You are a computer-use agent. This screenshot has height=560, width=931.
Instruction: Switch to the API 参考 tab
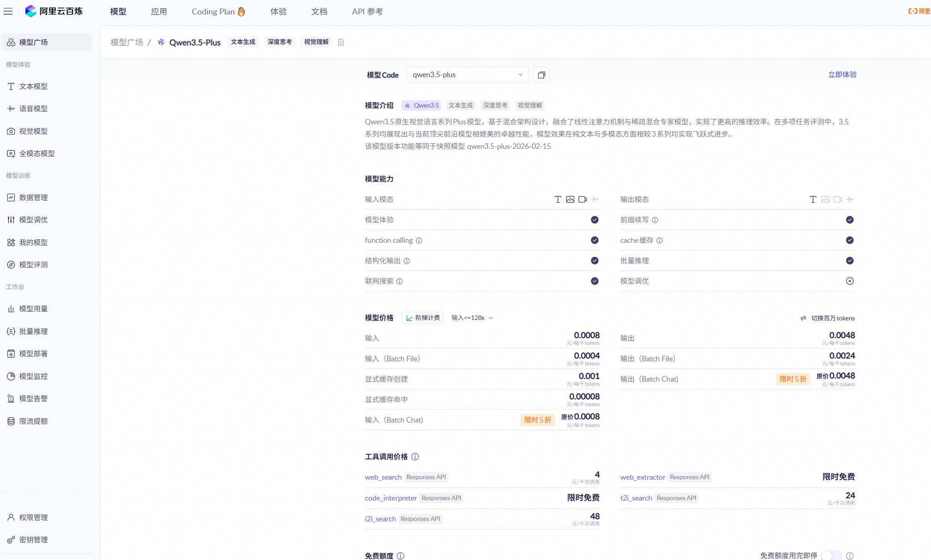[x=367, y=11]
